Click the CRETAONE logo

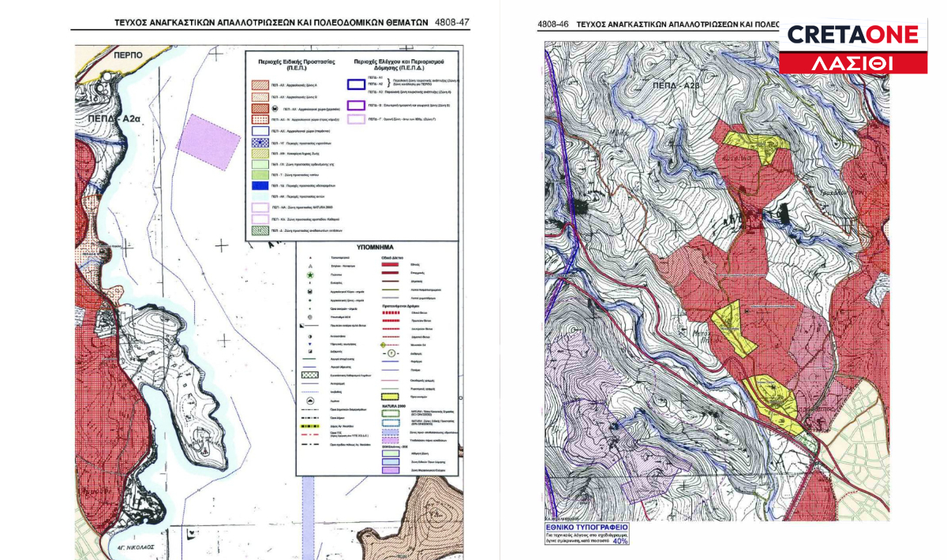click(853, 35)
